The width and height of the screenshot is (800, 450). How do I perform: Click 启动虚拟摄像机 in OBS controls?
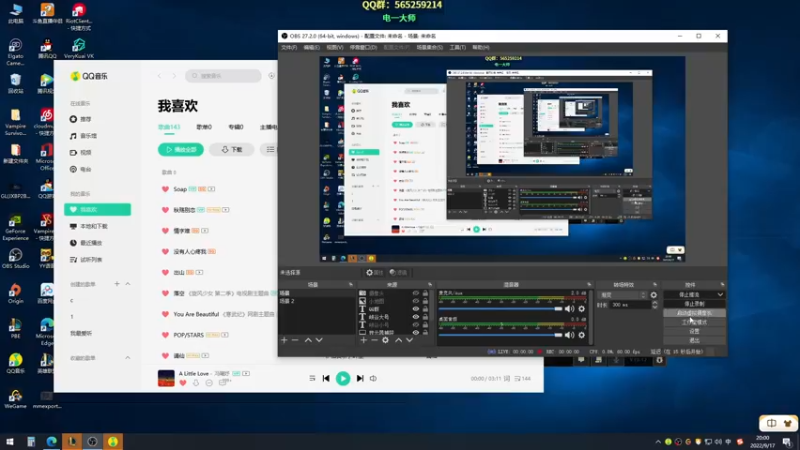click(x=694, y=313)
